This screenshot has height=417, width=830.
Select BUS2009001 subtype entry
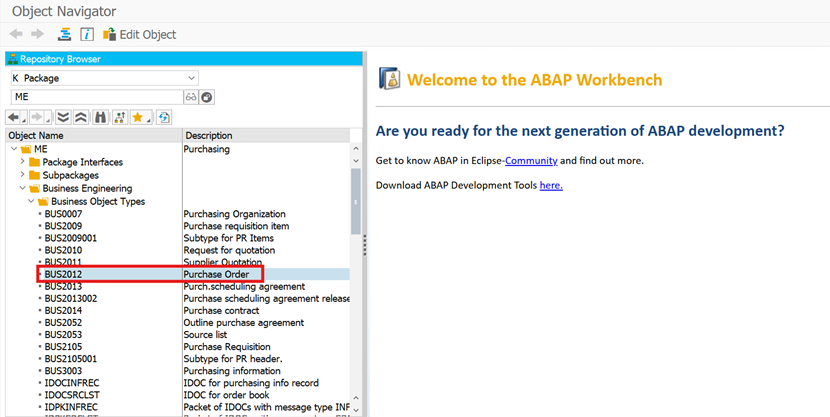pos(70,238)
